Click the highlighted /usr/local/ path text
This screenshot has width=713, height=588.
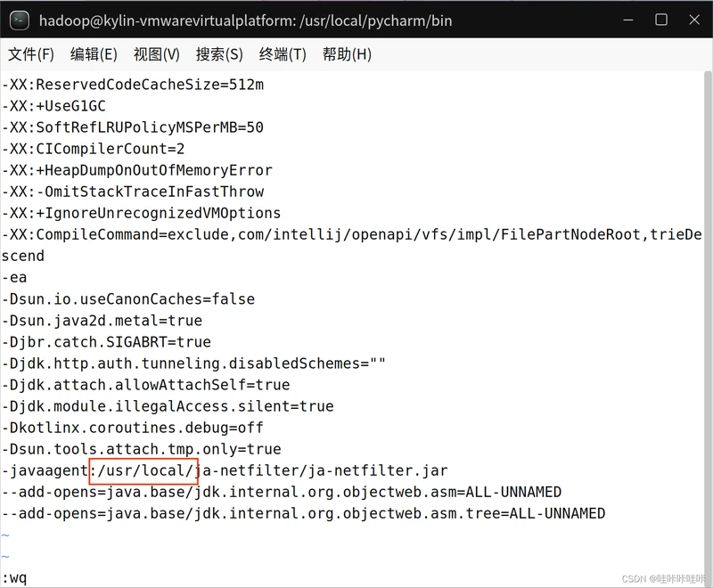143,470
